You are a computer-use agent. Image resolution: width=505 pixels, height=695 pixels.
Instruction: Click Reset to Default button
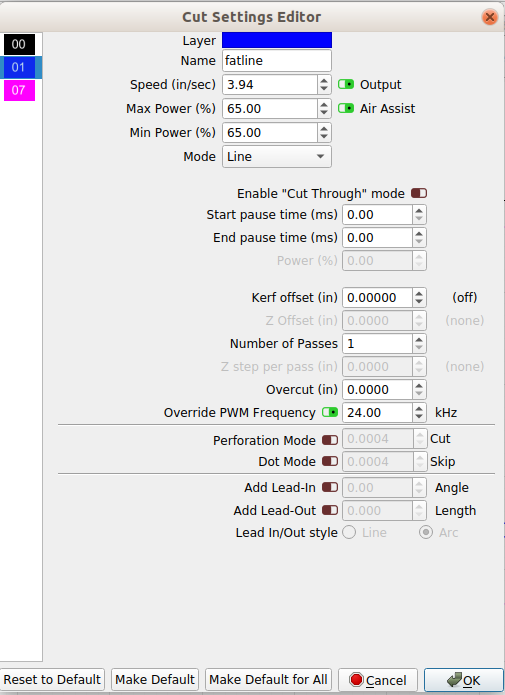coord(52,680)
